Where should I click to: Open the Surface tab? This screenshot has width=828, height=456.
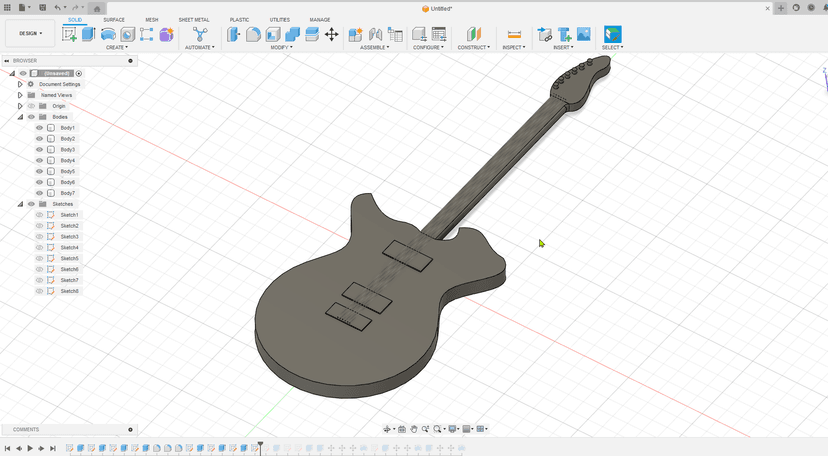(114, 19)
